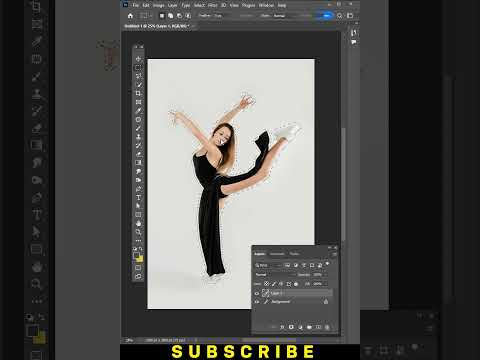
Task: Select the Eraser tool
Action: pyautogui.click(x=138, y=154)
